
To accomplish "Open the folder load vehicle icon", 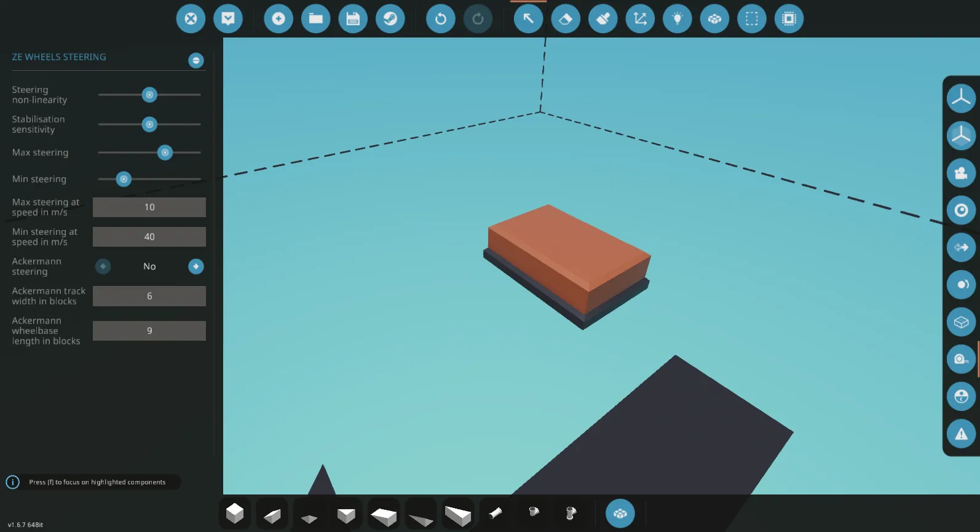I will click(315, 18).
